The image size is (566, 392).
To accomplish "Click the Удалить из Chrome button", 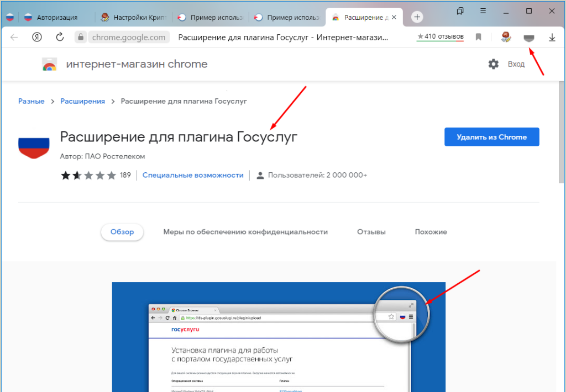I will click(x=491, y=137).
